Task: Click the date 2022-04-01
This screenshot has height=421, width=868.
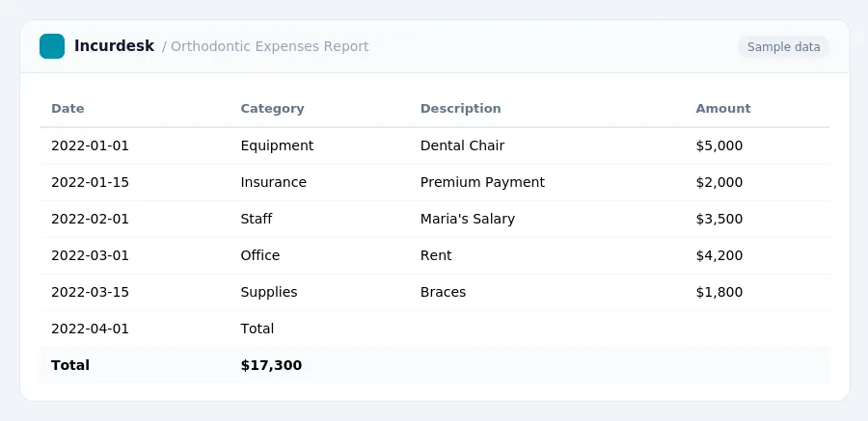Action: tap(90, 329)
